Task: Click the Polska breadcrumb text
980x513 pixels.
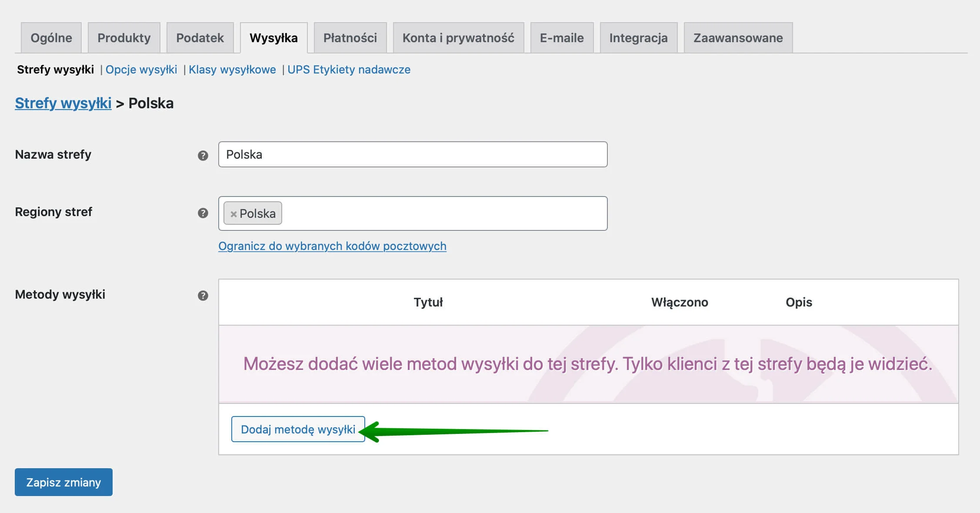Action: click(151, 103)
